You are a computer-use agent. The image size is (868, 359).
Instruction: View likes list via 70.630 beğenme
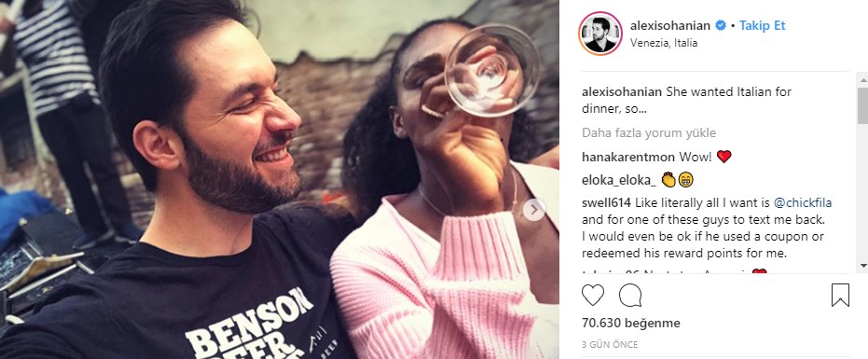point(631,323)
